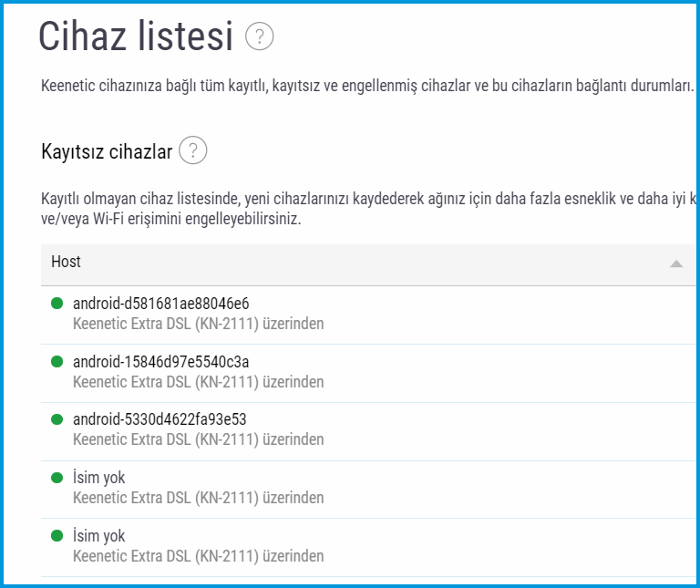Viewport: 700px width, 588px height.
Task: Click green status dot for android-d581681ae88046e6
Action: tap(57, 304)
